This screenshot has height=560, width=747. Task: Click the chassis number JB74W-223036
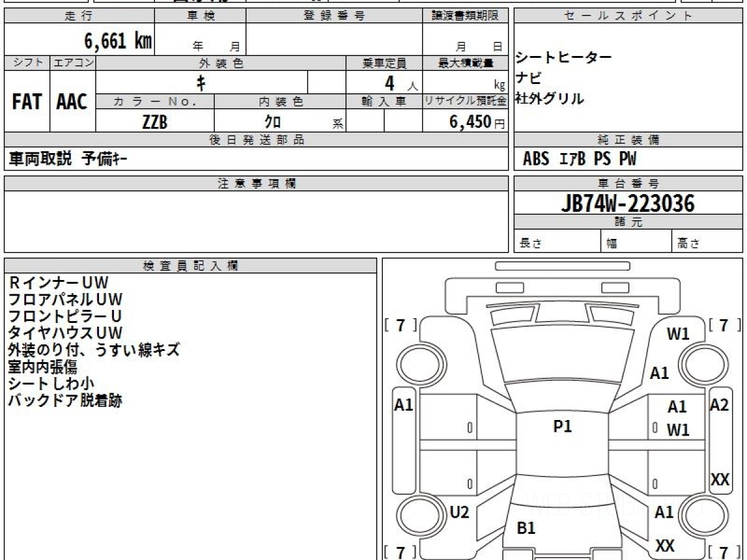[627, 203]
